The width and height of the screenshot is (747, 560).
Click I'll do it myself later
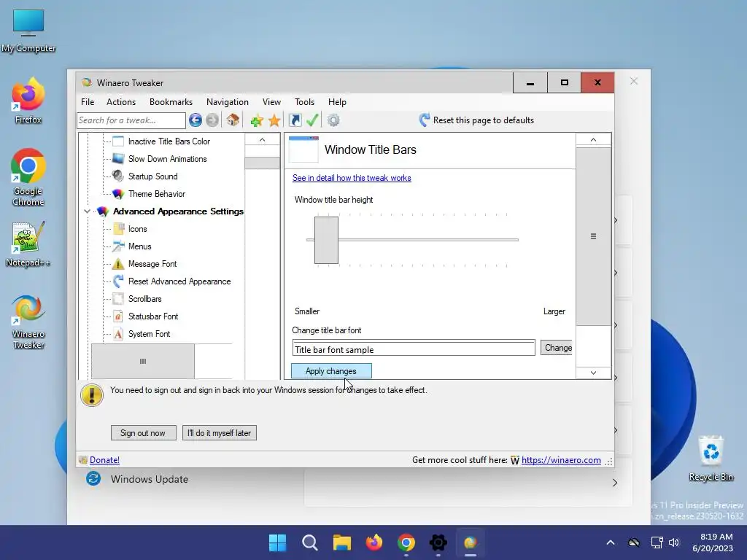point(219,433)
